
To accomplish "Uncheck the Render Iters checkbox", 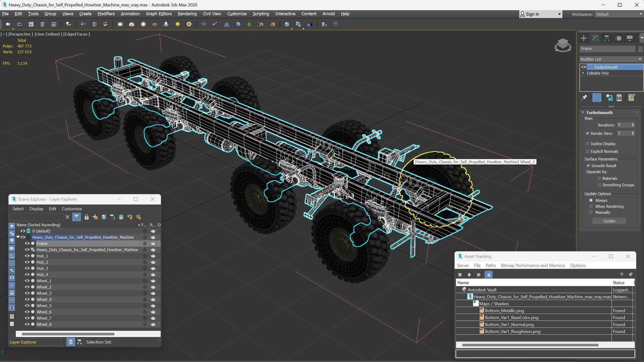I will [588, 133].
